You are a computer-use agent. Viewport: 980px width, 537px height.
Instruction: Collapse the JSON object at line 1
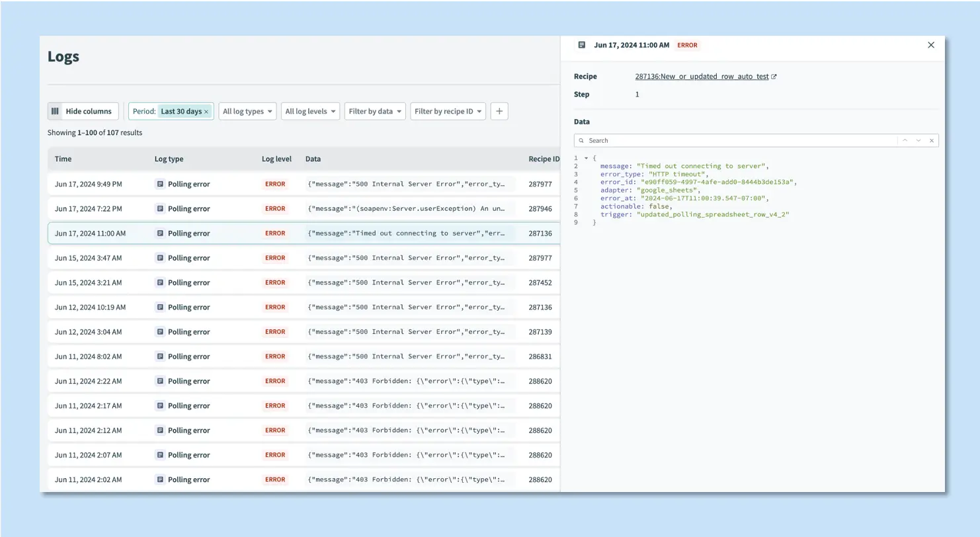coord(585,157)
